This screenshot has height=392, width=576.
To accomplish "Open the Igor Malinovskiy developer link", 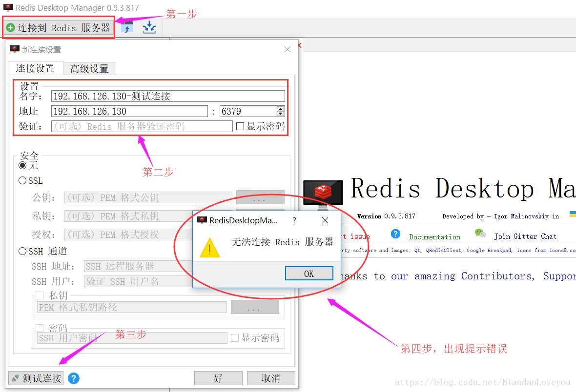I will pyautogui.click(x=521, y=216).
